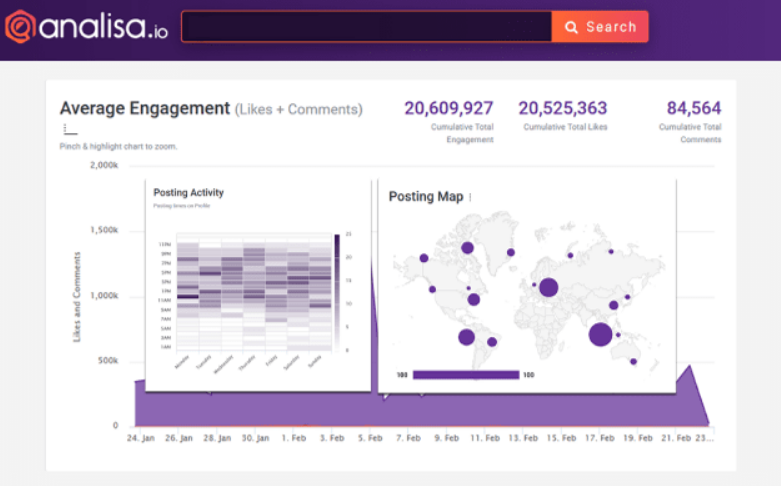Open the chart menu icon under Average Engagement
This screenshot has width=781, height=486.
pos(70,129)
